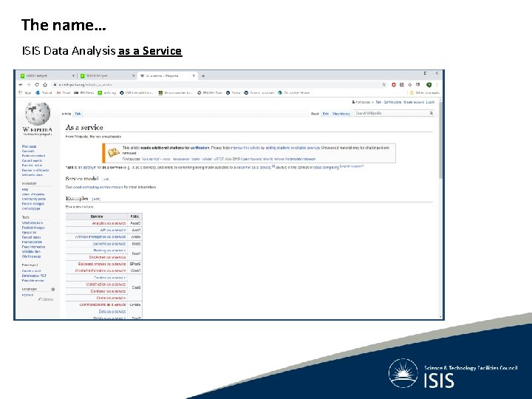Open 'API as a service' table link
The width and height of the screenshot is (532, 399).
click(113, 230)
